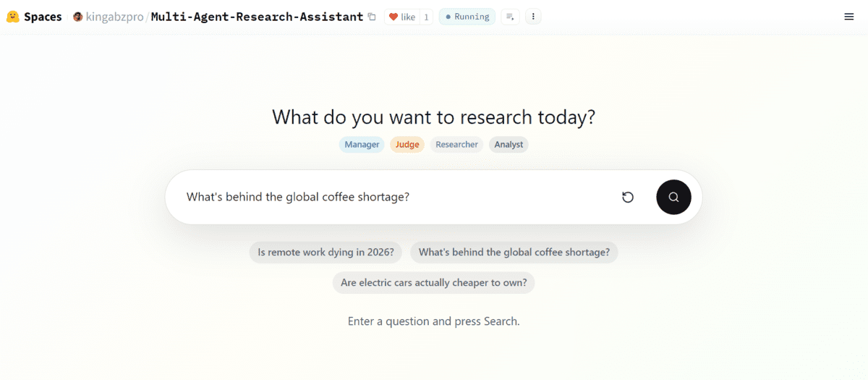Image resolution: width=868 pixels, height=380 pixels.
Task: Click the 'Enter a question and press Search.' text
Action: pos(434,321)
